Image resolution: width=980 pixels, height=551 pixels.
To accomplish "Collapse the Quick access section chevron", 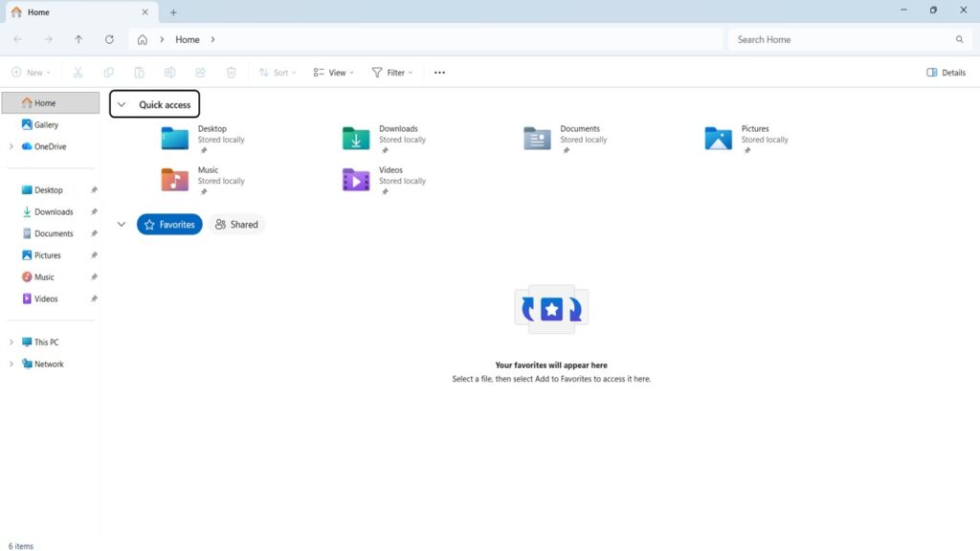I will (x=122, y=105).
